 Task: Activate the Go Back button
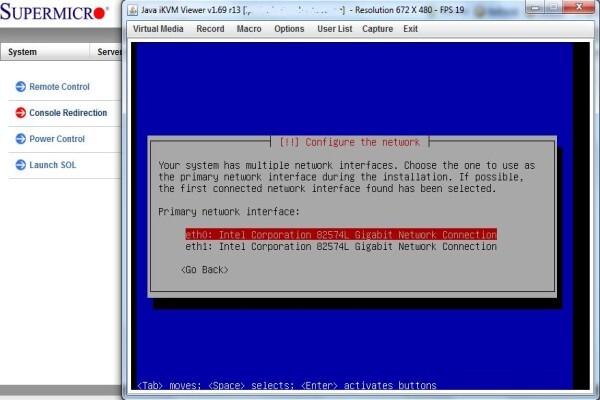[205, 270]
